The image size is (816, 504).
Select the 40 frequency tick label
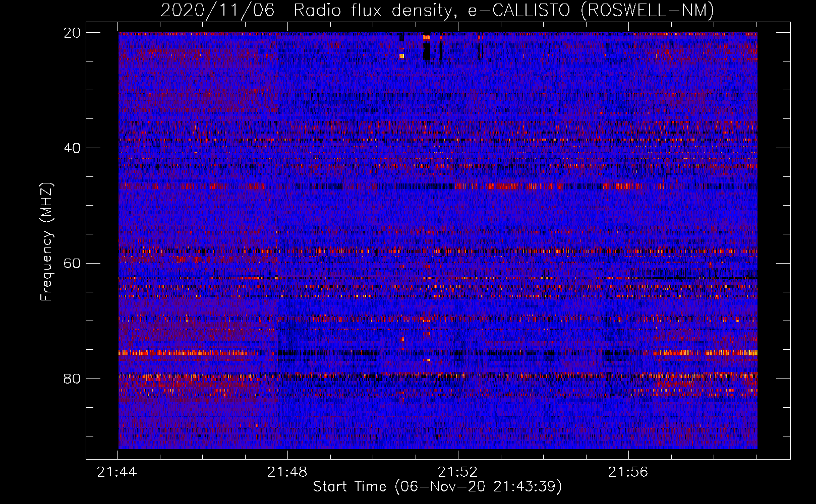tap(72, 148)
